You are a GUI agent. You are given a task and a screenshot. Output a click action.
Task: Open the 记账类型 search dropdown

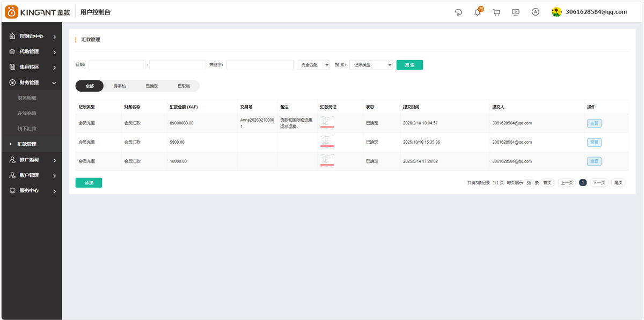(371, 65)
